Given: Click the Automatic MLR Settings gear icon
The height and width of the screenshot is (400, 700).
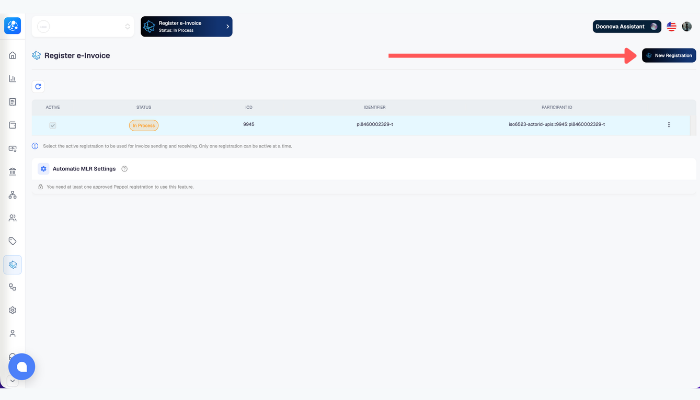Looking at the screenshot, I should coord(43,169).
